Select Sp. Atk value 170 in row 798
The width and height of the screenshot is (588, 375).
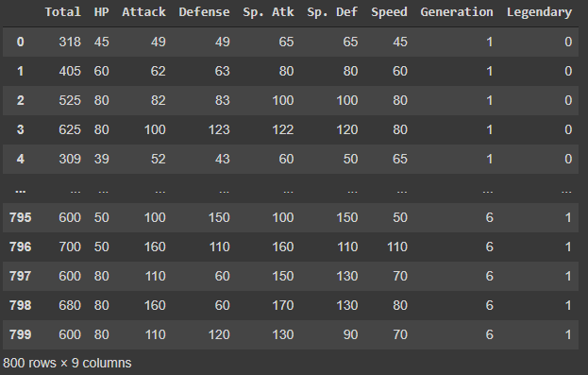[283, 305]
